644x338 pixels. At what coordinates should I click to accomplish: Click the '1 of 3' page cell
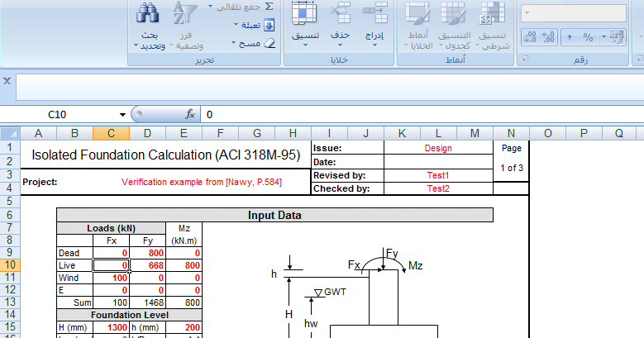pyautogui.click(x=512, y=168)
